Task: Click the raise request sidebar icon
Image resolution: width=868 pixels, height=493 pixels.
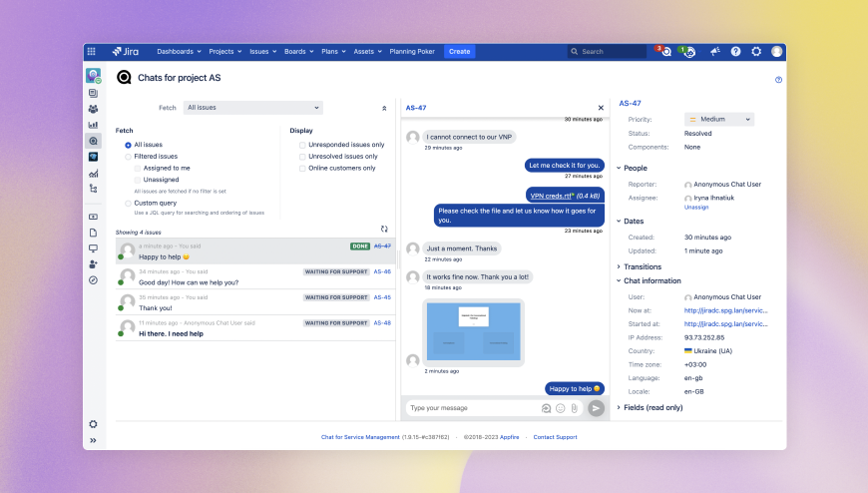Action: point(93,217)
